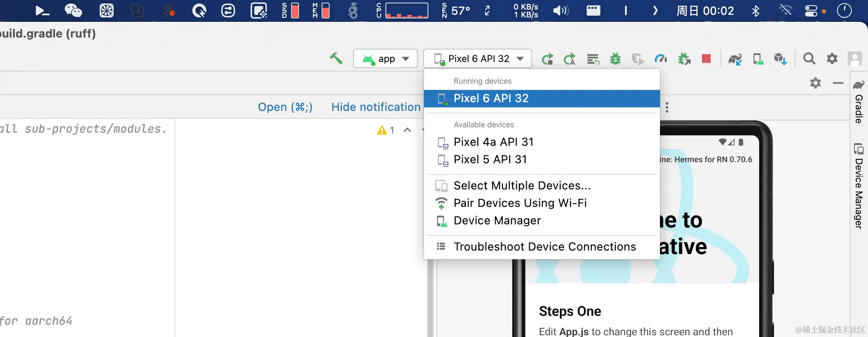Viewport: 868px width, 337px height.
Task: Click the Make Project hammer icon
Action: [336, 58]
